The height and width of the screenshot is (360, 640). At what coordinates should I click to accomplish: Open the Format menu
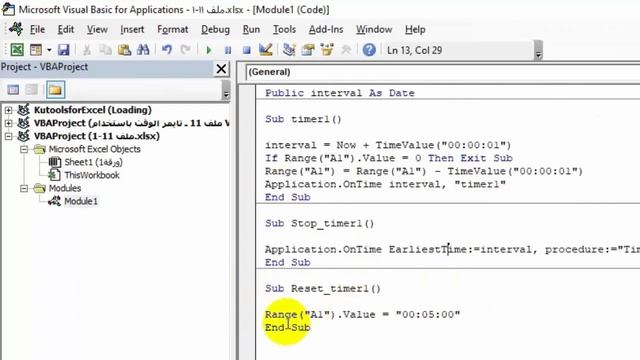pos(173,29)
